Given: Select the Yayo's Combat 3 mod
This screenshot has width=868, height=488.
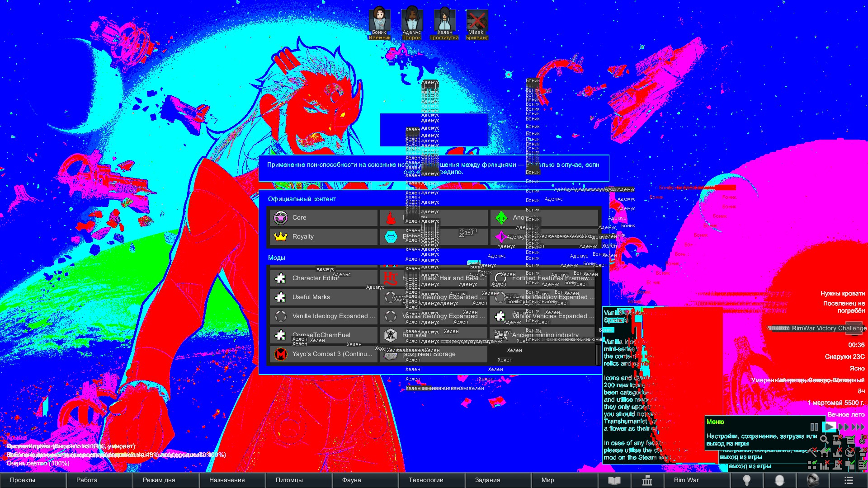Looking at the screenshot, I should click(324, 354).
